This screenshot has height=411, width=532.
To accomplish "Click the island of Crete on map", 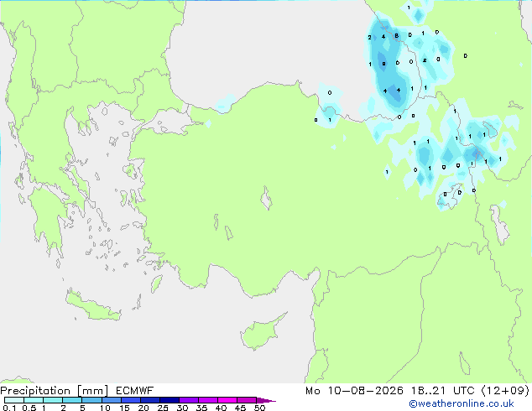I will (93, 306).
